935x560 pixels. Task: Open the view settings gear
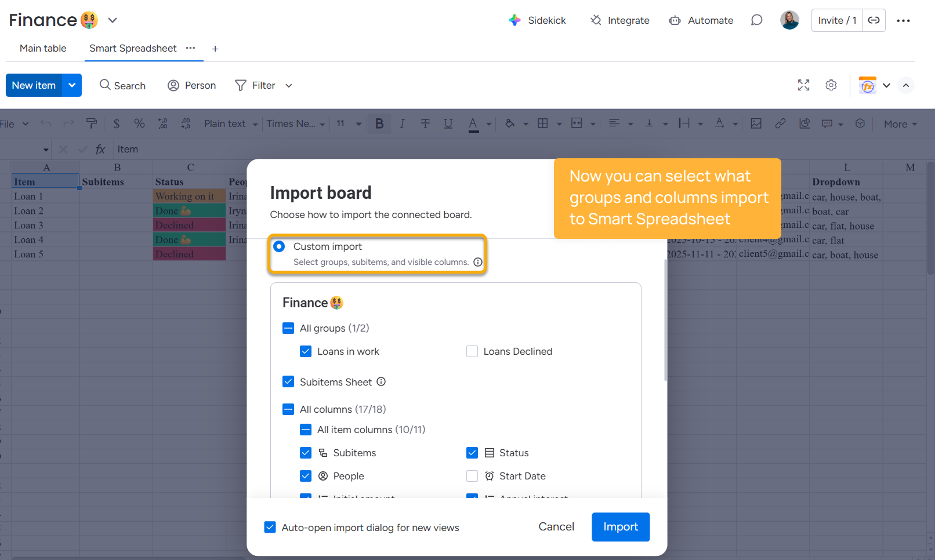831,85
